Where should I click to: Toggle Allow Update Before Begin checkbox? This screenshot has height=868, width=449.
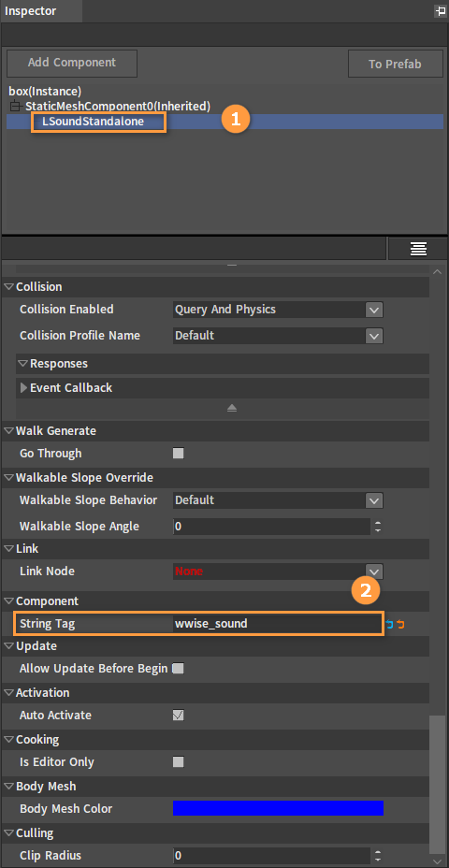tap(179, 668)
